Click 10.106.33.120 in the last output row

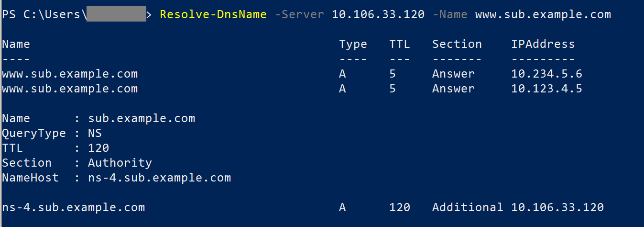[557, 208]
